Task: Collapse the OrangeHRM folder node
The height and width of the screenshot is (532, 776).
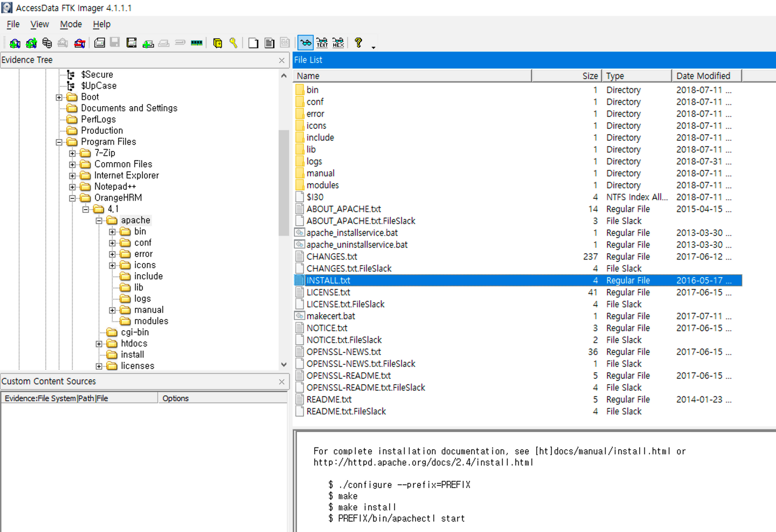Action: point(73,198)
